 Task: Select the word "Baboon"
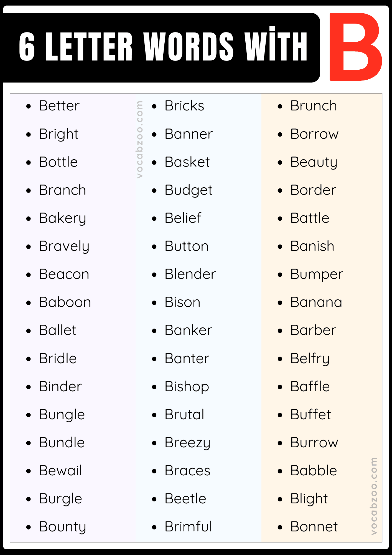pos(65,302)
